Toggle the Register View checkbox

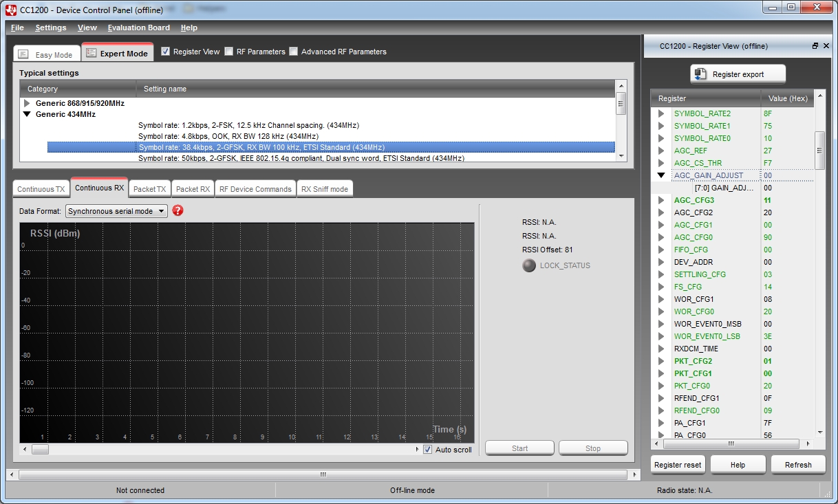(x=165, y=52)
